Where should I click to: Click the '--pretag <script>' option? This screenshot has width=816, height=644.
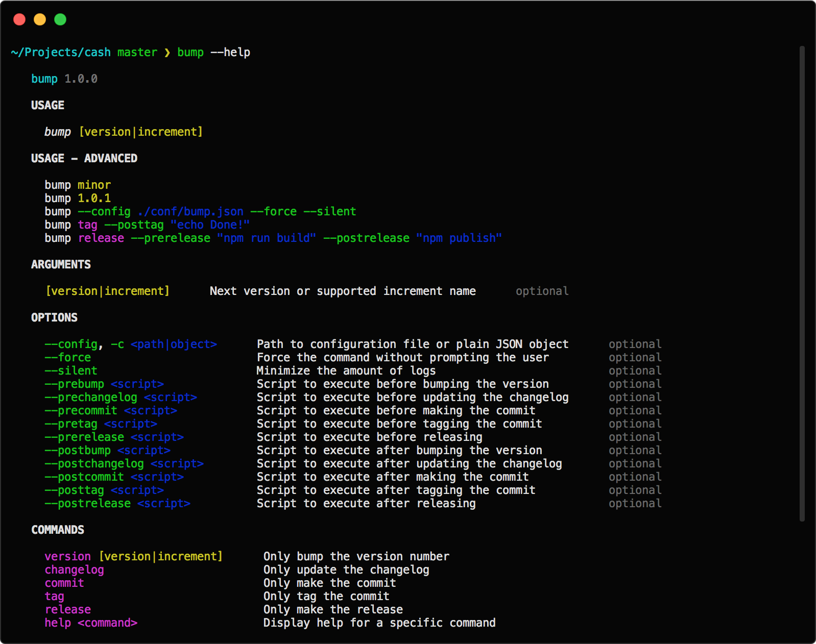pos(101,424)
